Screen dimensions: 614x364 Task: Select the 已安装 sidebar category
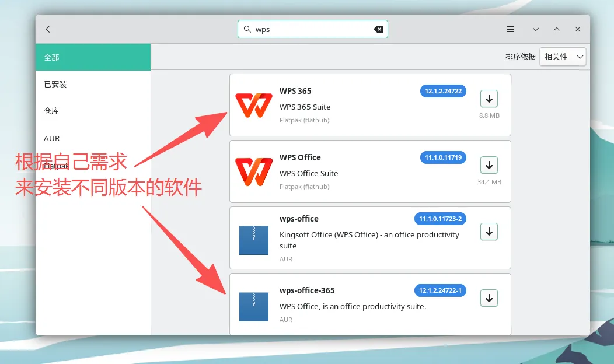pyautogui.click(x=93, y=84)
